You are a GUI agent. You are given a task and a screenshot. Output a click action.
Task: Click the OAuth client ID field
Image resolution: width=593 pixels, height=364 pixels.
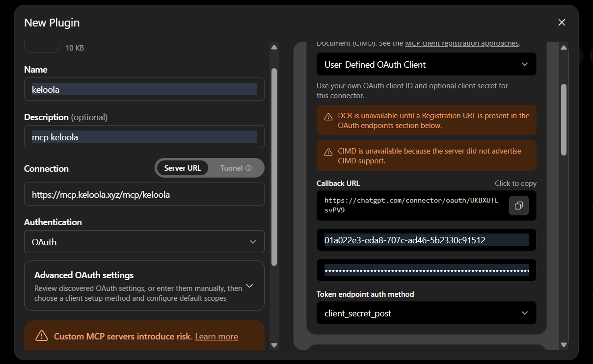point(427,240)
